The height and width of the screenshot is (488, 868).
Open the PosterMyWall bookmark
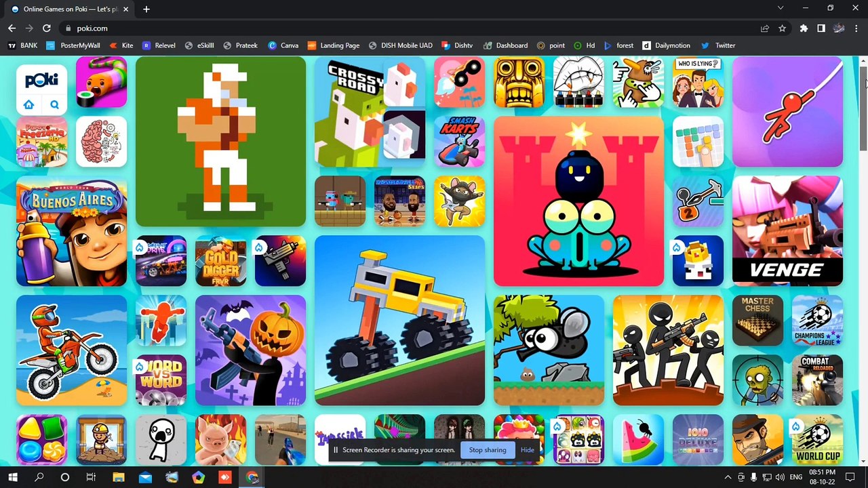tap(73, 45)
